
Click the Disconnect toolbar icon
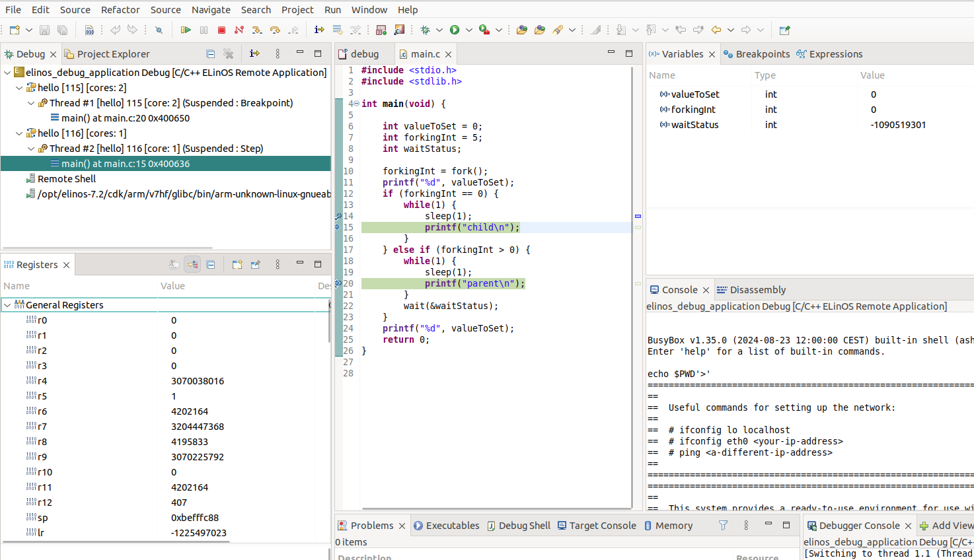pyautogui.click(x=239, y=30)
